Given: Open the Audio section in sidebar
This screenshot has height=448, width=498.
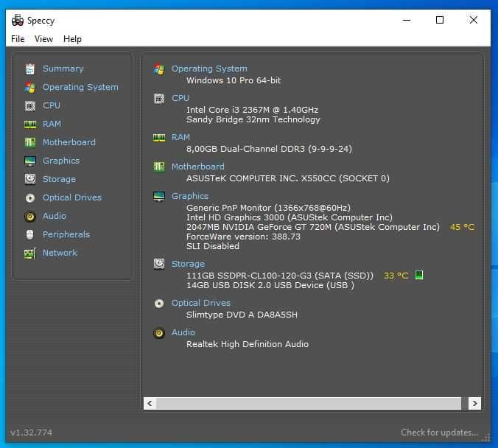Looking at the screenshot, I should click(x=55, y=216).
